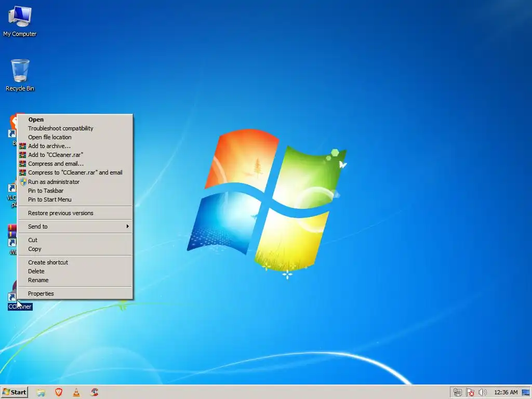This screenshot has width=532, height=399.
Task: Choose Open in the context menu
Action: coord(75,119)
